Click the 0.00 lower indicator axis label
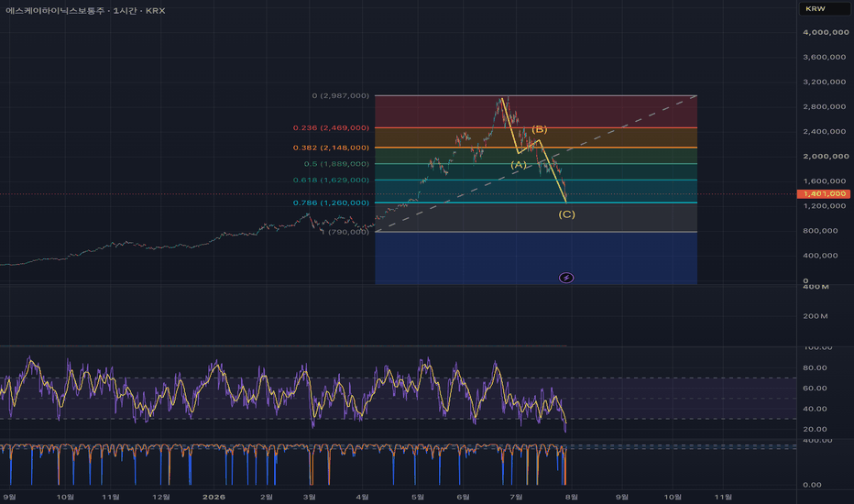 (x=812, y=485)
